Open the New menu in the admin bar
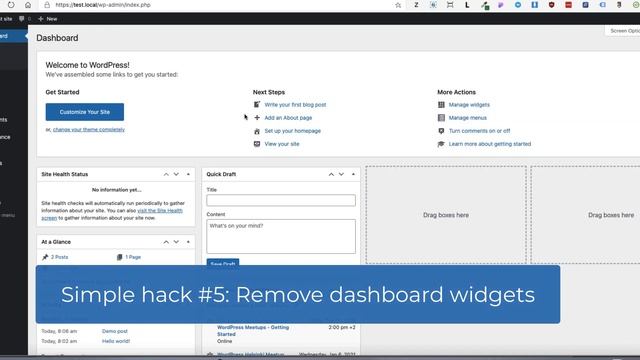 pyautogui.click(x=48, y=19)
